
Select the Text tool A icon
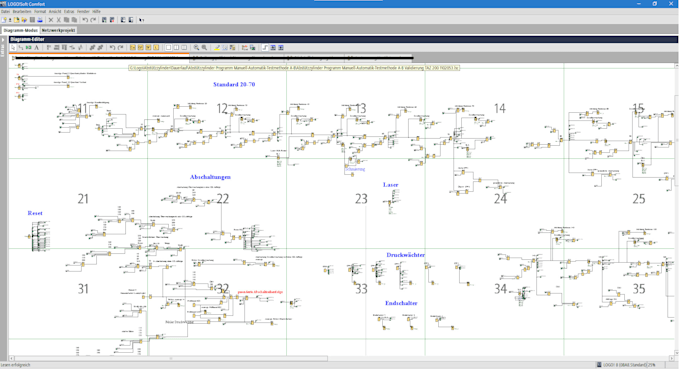[x=36, y=48]
